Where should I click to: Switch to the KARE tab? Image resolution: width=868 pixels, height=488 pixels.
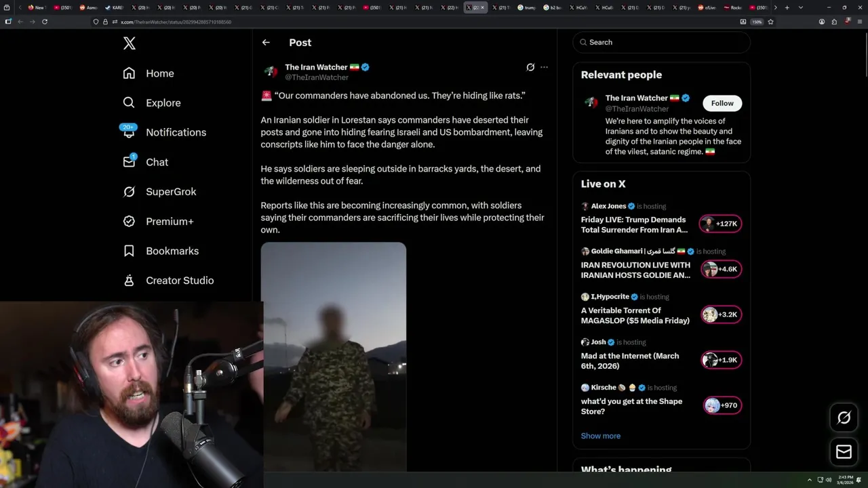tap(115, 7)
